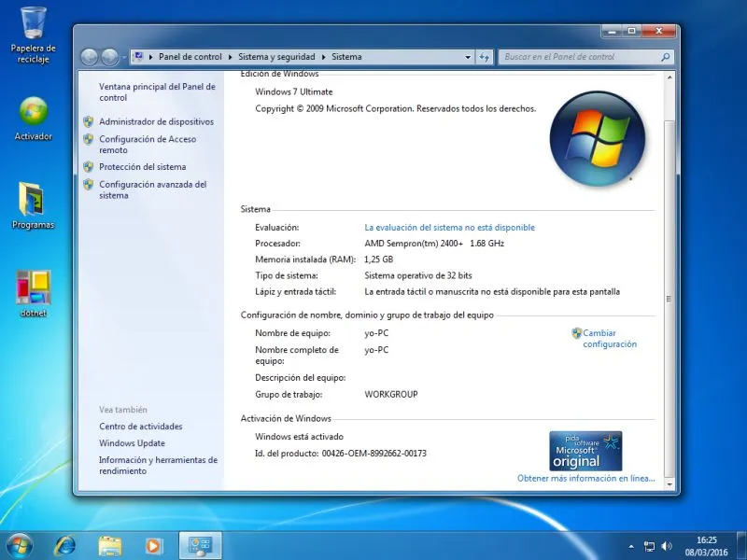Click Cambiar configuración link
This screenshot has height=560, width=747.
coord(610,339)
